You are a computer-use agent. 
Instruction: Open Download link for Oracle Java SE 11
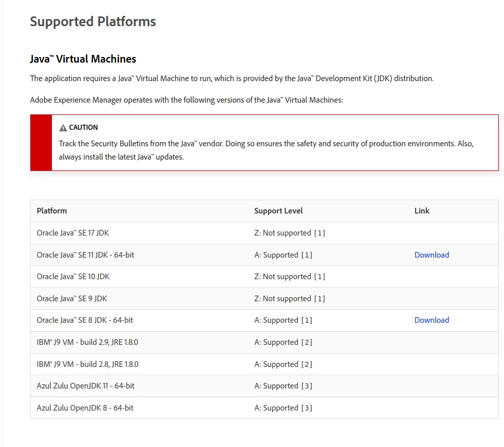pyautogui.click(x=432, y=255)
